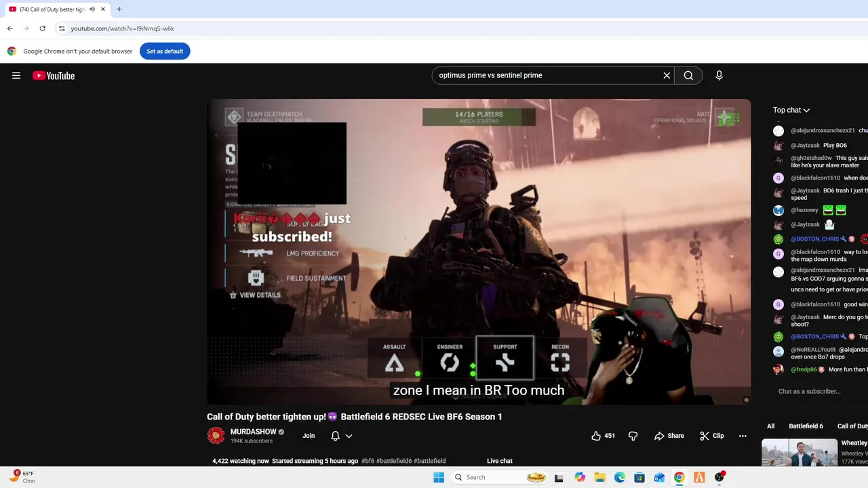Viewport: 868px width, 488px height.
Task: Like the video with thumbs-up
Action: click(603, 436)
